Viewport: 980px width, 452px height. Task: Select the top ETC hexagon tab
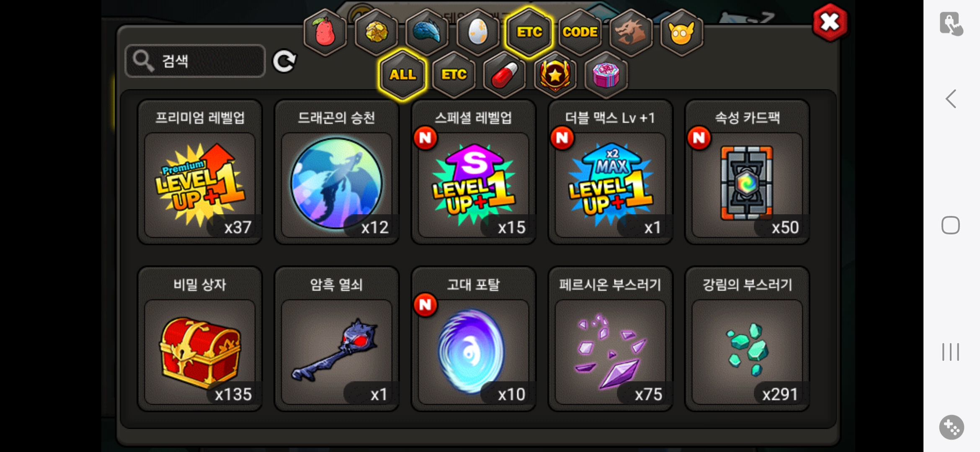(529, 32)
